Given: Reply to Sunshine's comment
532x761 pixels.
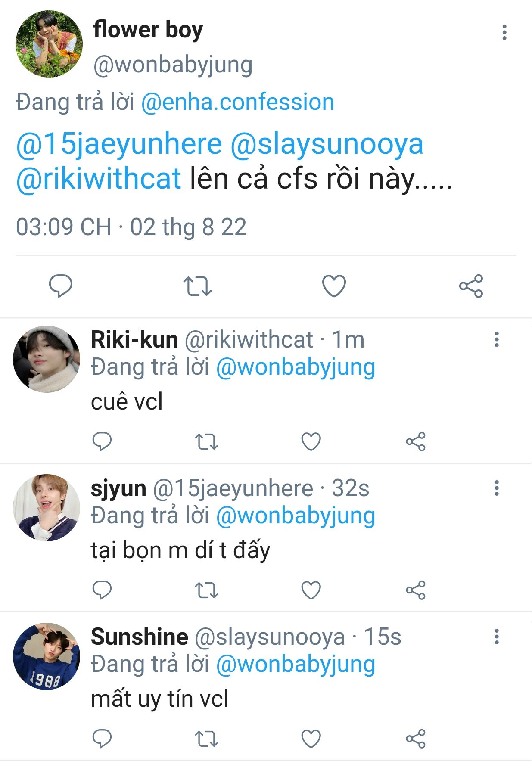Looking at the screenshot, I should (102, 739).
